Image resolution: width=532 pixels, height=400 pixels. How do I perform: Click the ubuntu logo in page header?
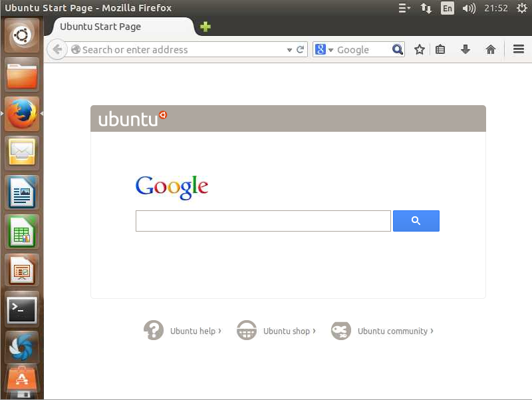pyautogui.click(x=132, y=119)
